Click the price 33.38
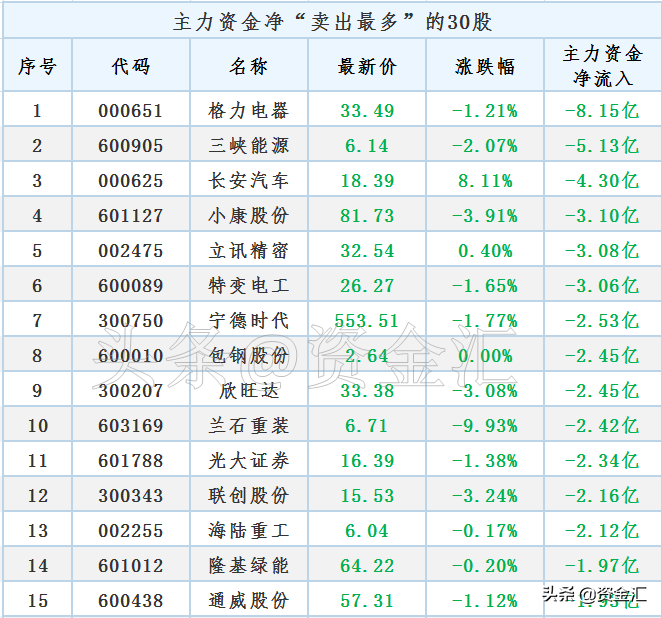Viewport: 662px width, 618px height. tap(367, 391)
